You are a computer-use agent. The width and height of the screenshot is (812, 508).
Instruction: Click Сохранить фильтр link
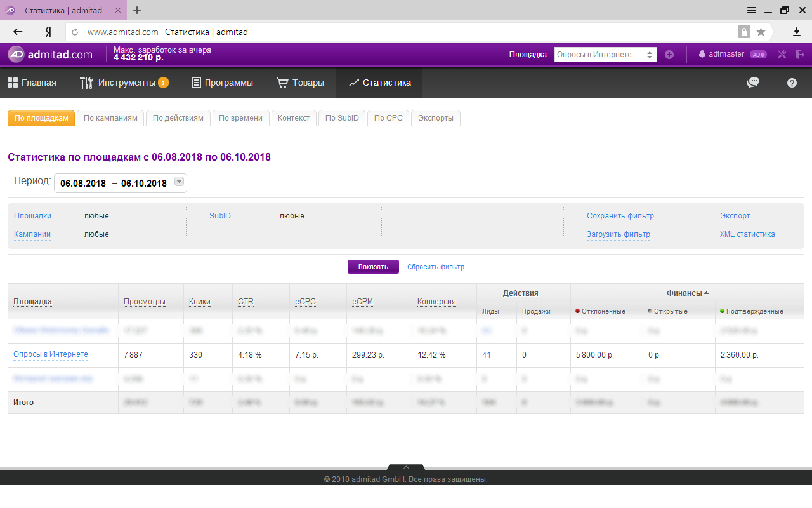[620, 216]
